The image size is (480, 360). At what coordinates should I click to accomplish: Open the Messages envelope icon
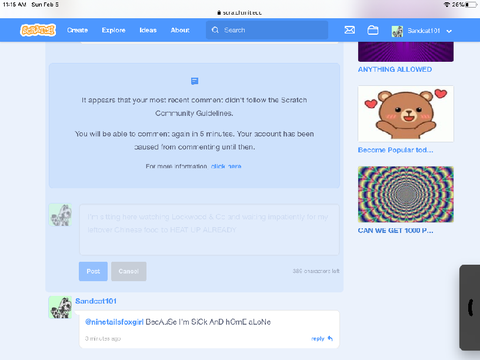(x=350, y=30)
